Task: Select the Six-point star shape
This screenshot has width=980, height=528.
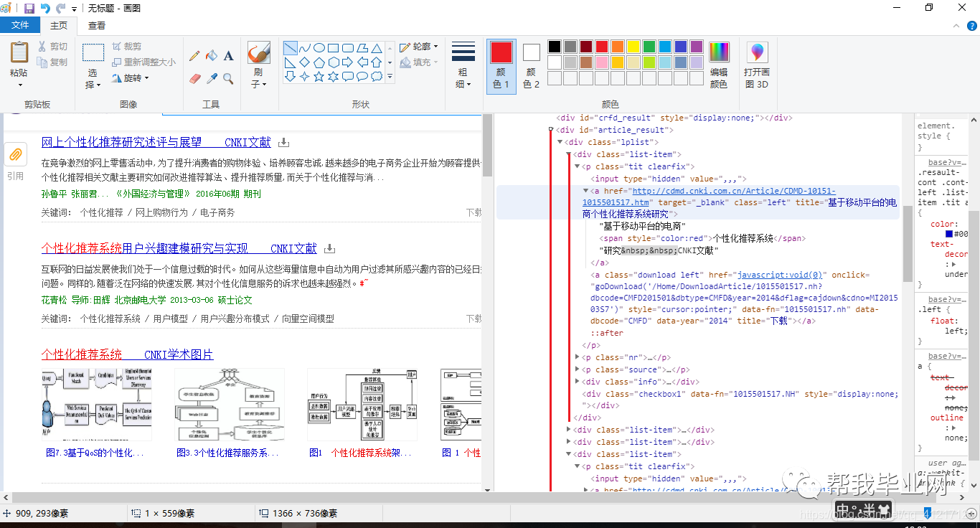Action: point(334,77)
